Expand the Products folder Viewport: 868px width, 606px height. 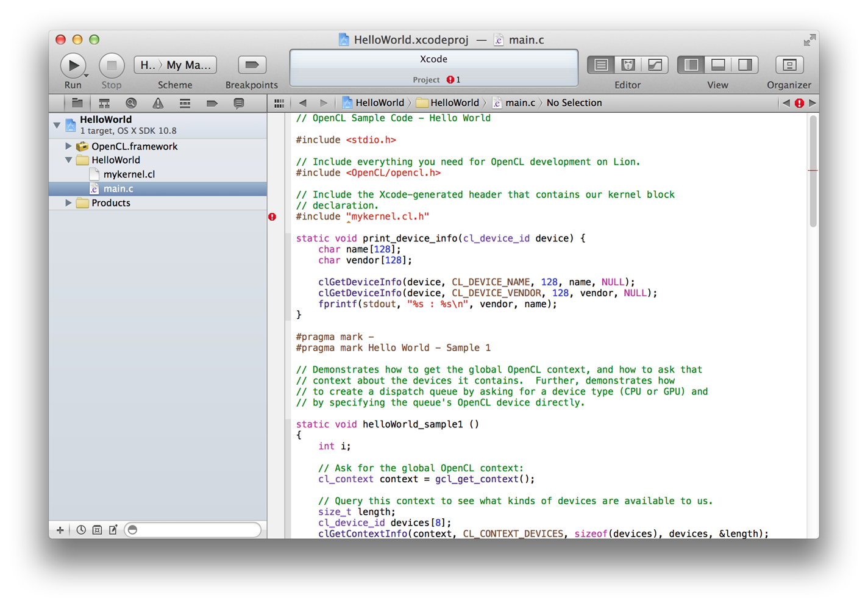(x=68, y=203)
